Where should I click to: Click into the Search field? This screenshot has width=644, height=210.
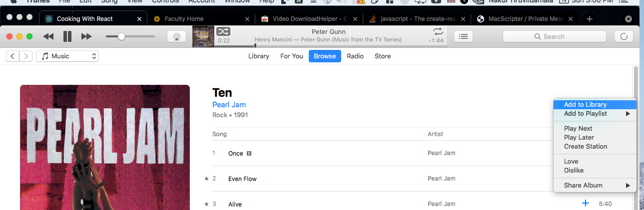[555, 36]
